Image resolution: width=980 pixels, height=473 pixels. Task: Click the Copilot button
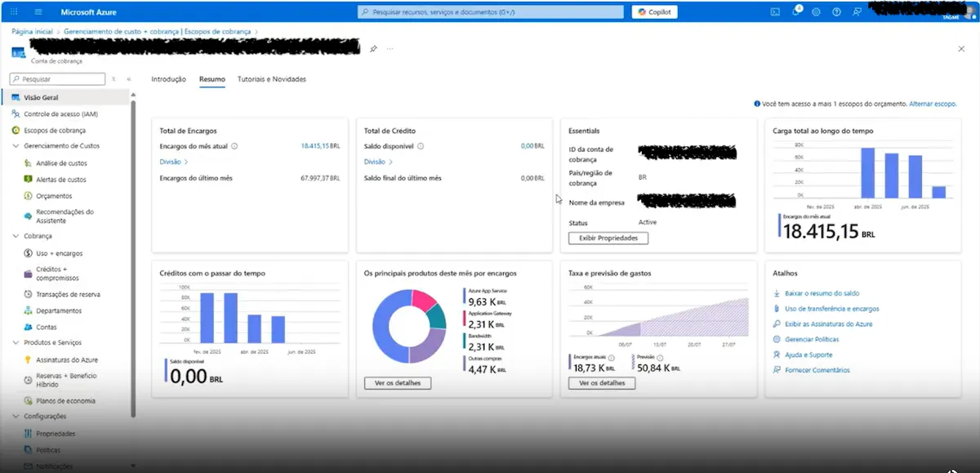(x=654, y=12)
